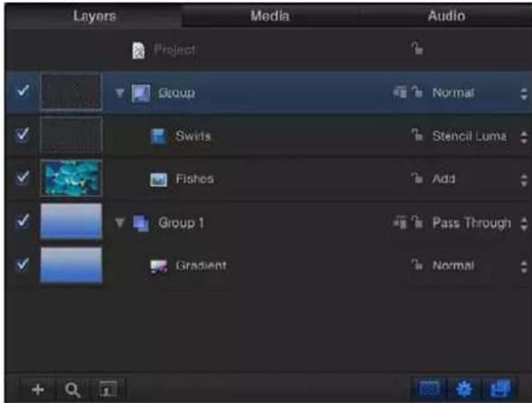Click the Swirls row thumbnail

click(x=72, y=135)
